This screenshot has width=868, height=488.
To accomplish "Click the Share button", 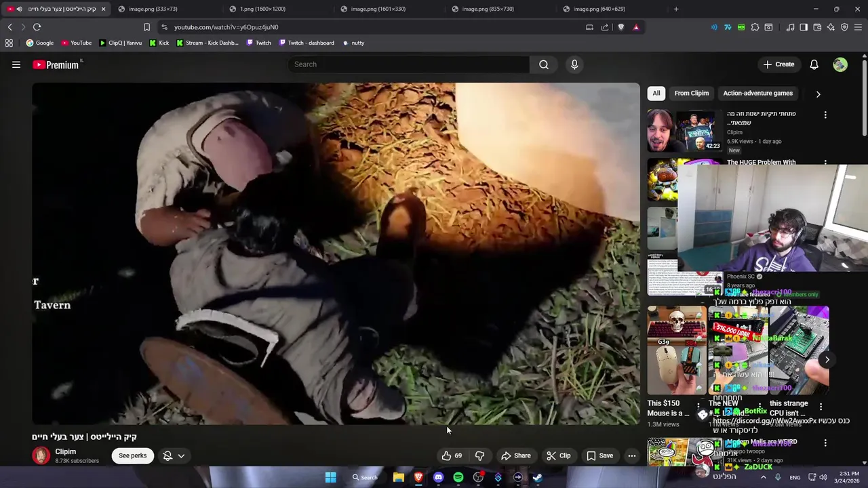I will 515,455.
